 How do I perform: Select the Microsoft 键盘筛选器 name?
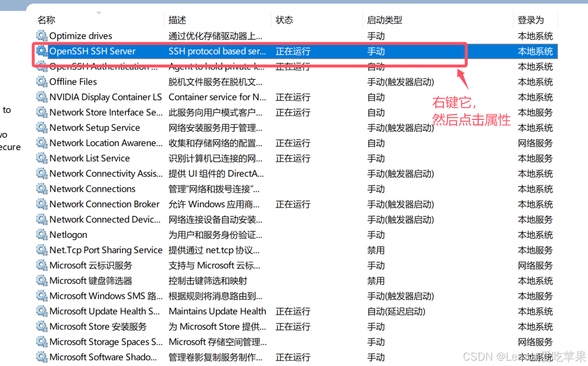tap(91, 281)
